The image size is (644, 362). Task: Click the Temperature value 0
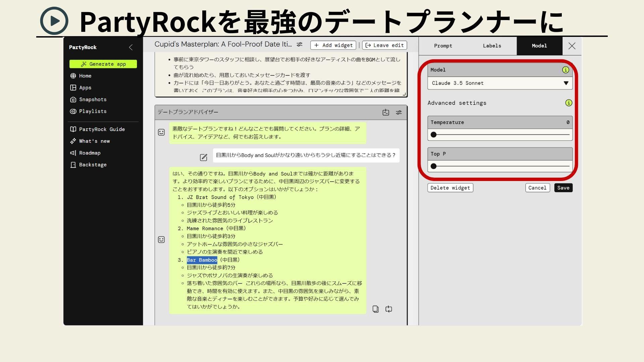click(568, 122)
